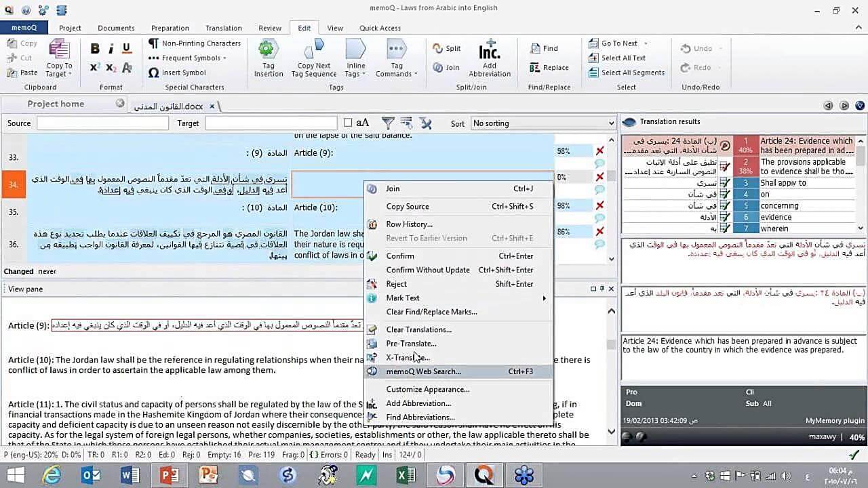Select Pre-Translate menu item

click(x=458, y=344)
